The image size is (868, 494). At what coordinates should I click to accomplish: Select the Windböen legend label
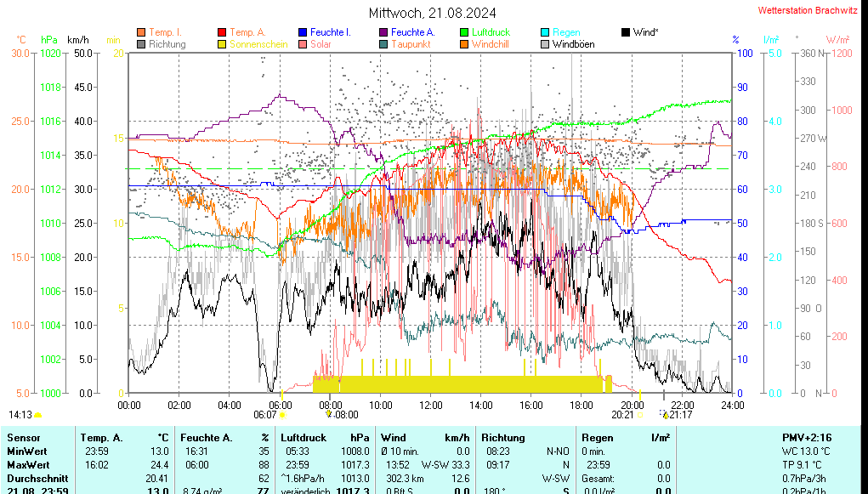[573, 44]
